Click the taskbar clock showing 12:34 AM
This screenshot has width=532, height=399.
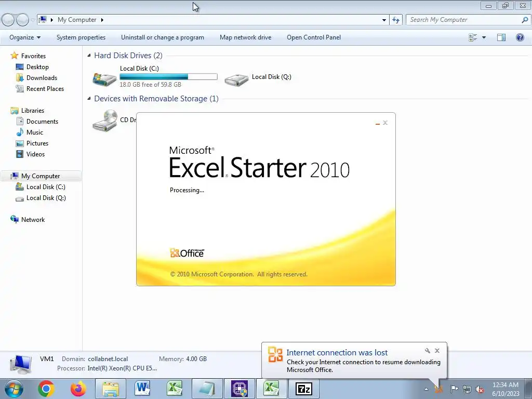point(506,389)
